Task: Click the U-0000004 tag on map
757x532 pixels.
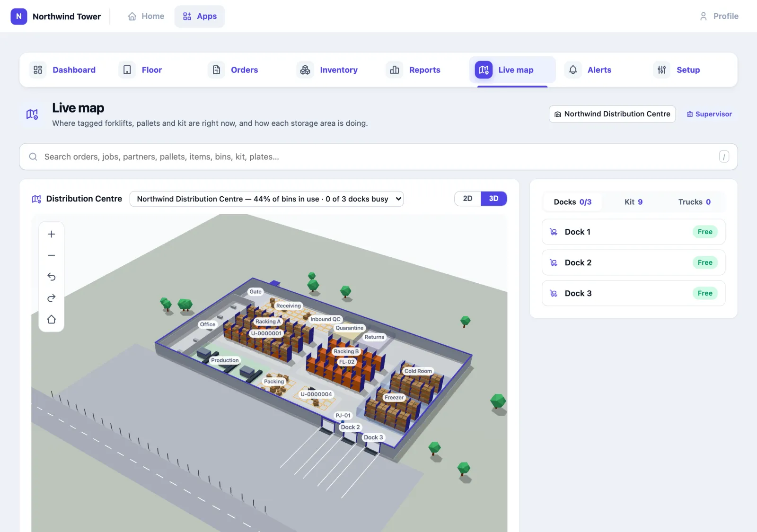Action: point(317,394)
